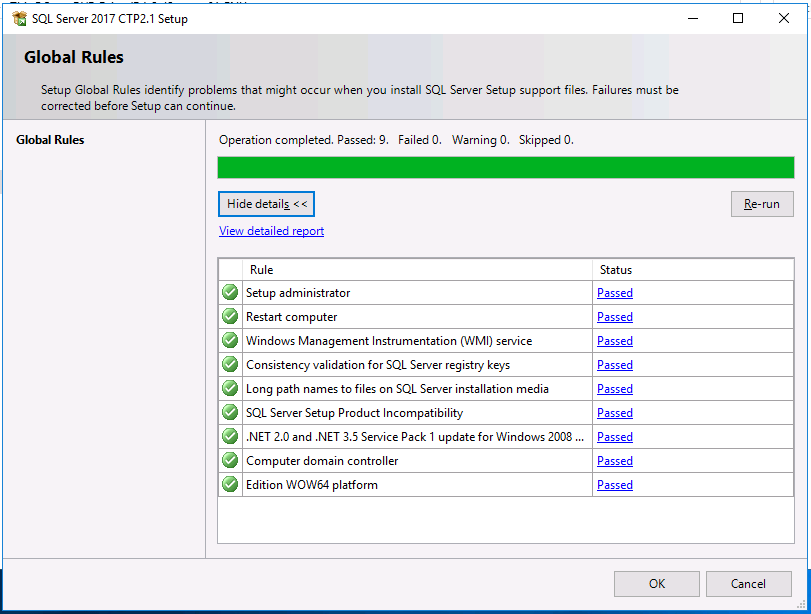
Task: Open Passed link for Long path names rule
Action: [x=615, y=388]
